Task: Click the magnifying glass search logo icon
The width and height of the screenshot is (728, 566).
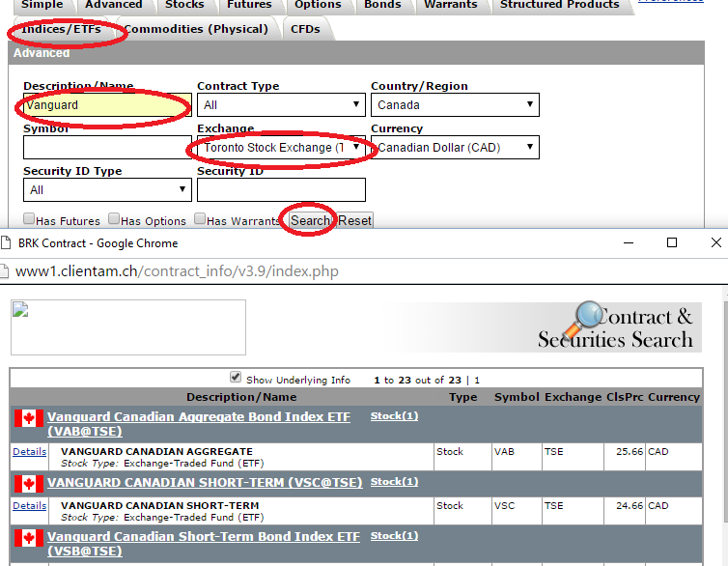Action: click(x=587, y=318)
